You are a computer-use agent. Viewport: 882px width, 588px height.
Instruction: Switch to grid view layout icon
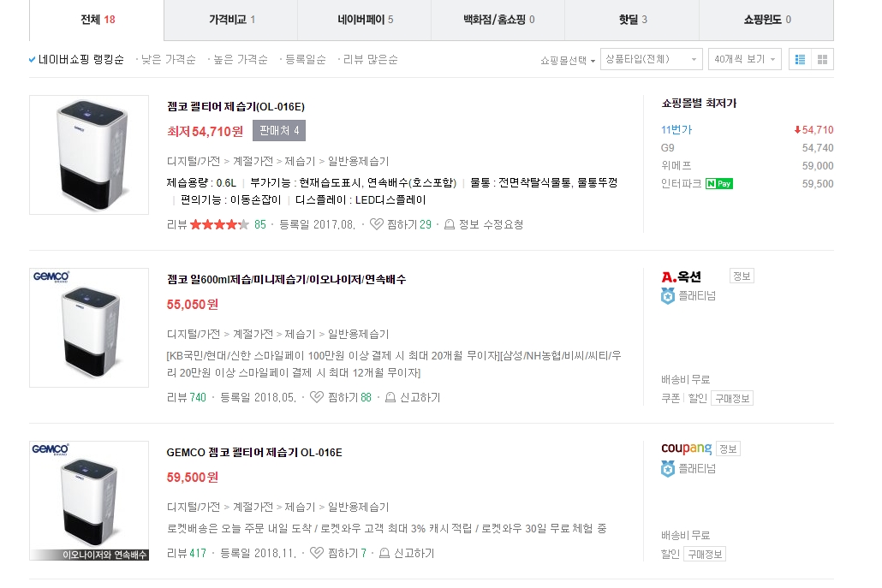[822, 59]
